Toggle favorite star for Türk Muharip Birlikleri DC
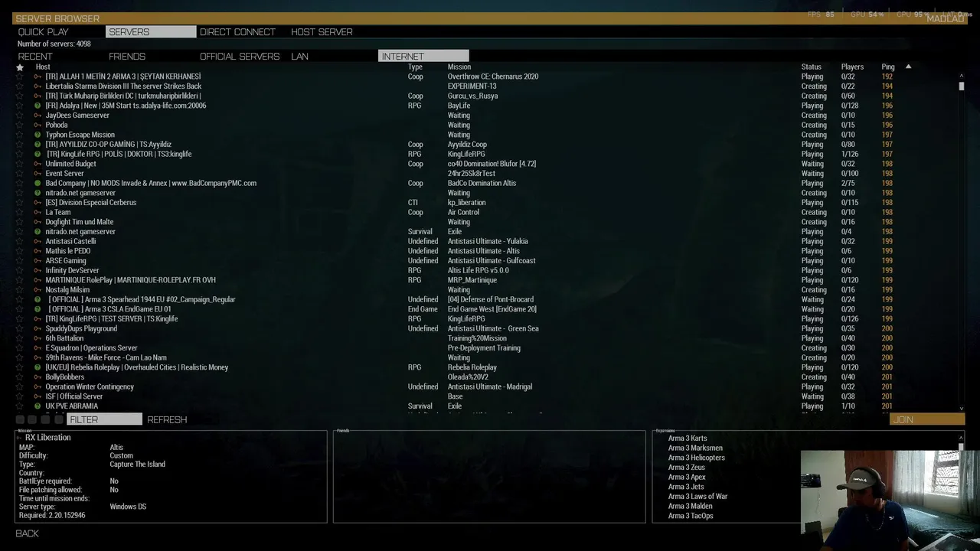 (x=20, y=96)
